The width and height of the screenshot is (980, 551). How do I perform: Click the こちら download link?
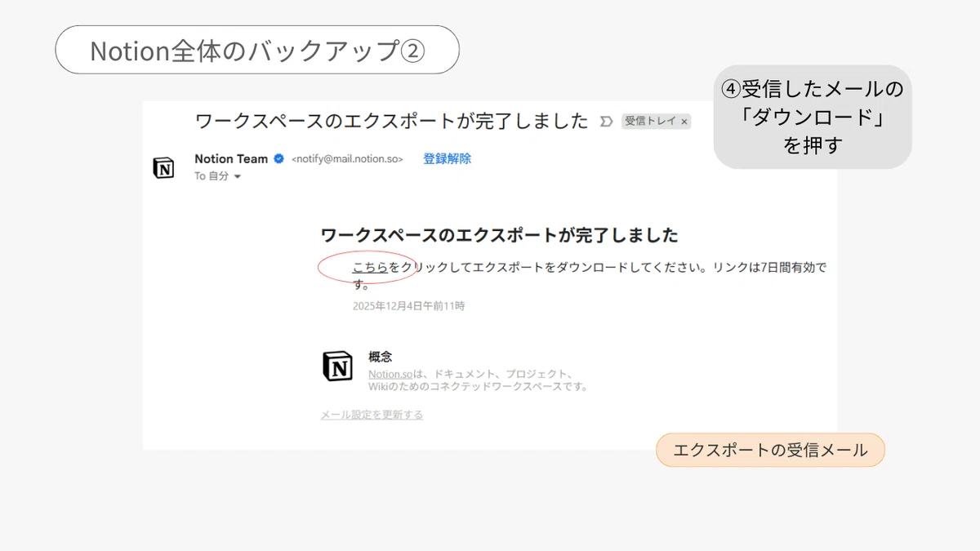370,267
